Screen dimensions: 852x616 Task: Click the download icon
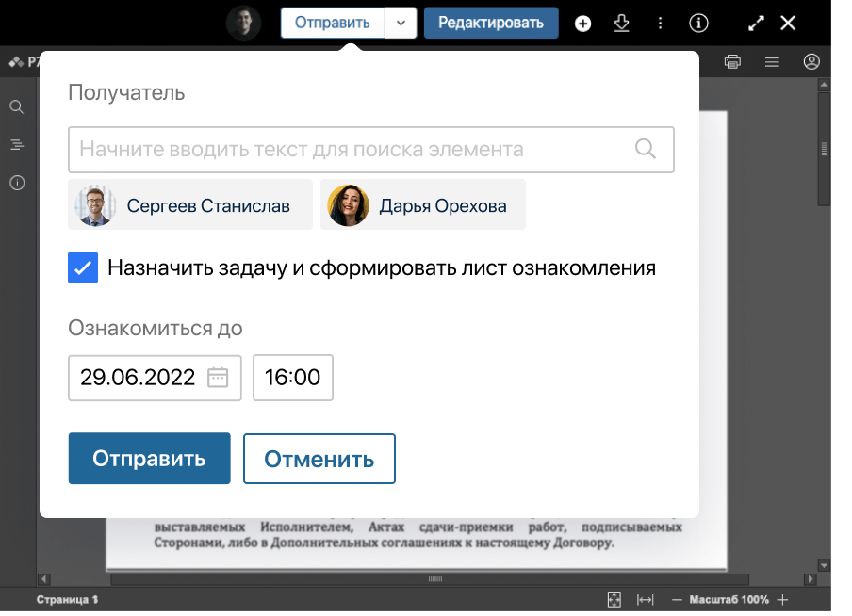(621, 24)
